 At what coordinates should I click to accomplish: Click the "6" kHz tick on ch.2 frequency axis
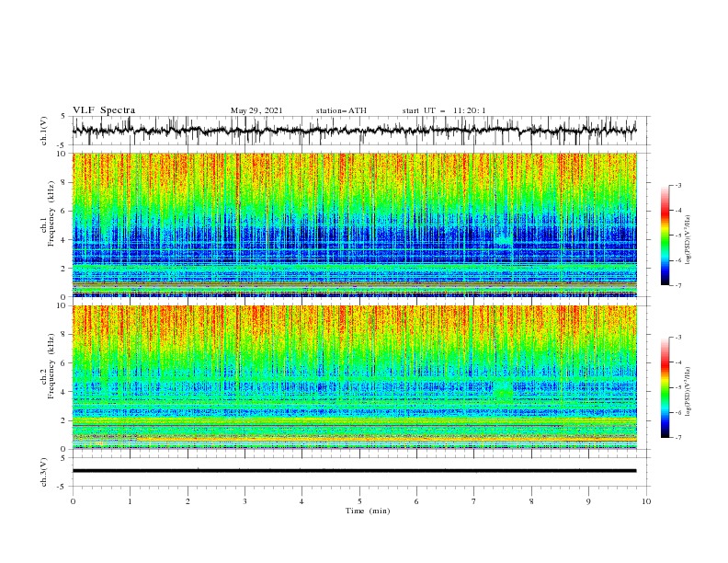(x=64, y=362)
